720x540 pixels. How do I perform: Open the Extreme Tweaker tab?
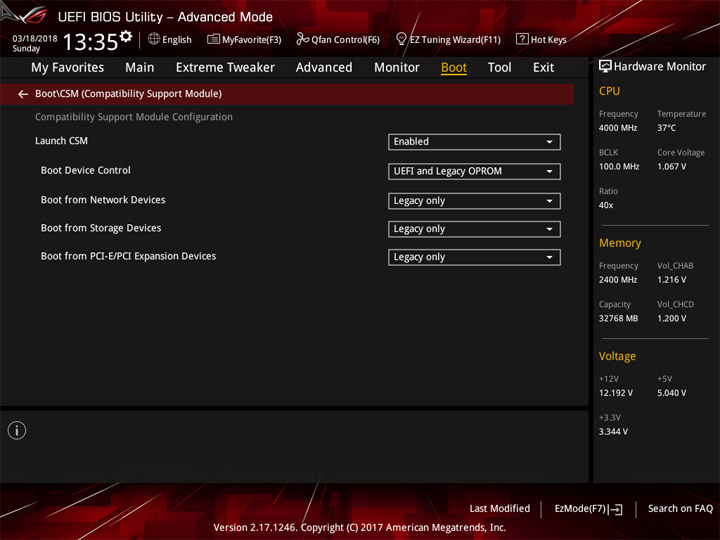tap(225, 68)
